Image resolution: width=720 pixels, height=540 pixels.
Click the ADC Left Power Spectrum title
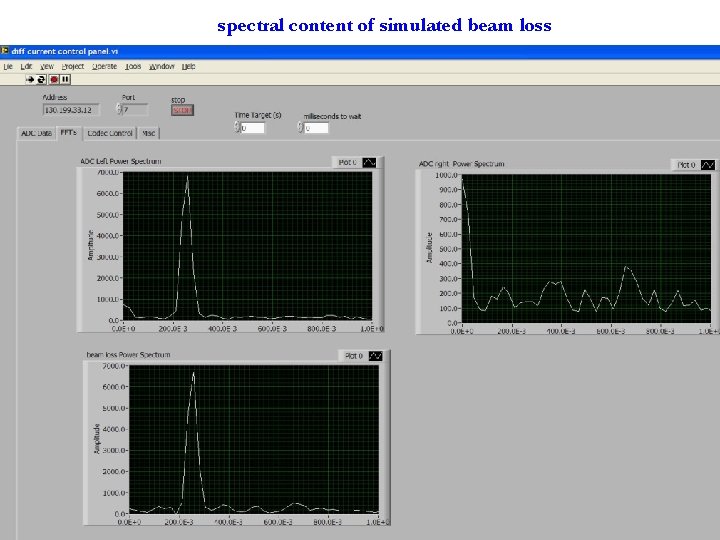[121, 162]
